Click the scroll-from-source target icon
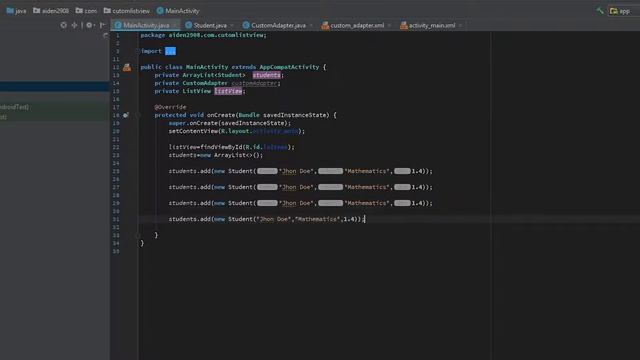This screenshot has width=640, height=360. tap(63, 25)
